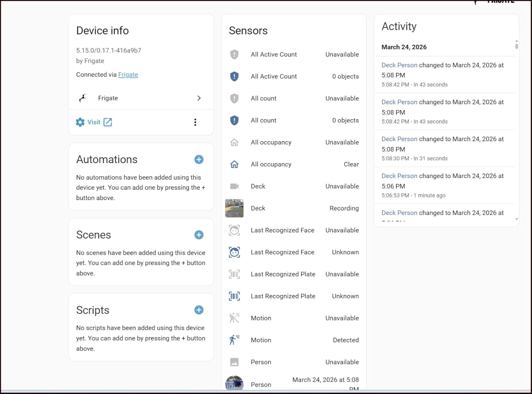Click the Deck camera thumbnail showing Recording
Screen dimensions: 532x394
[234, 208]
